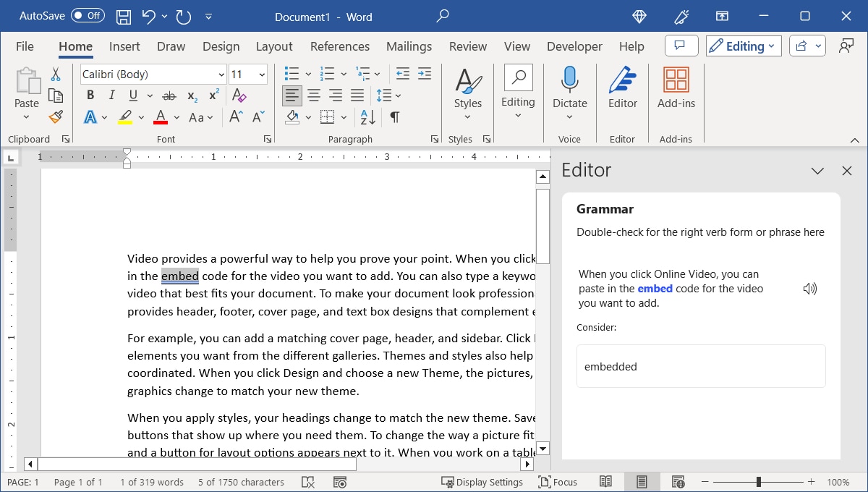868x492 pixels.
Task: Open the Editor pen icon in ribbon
Action: (x=622, y=80)
